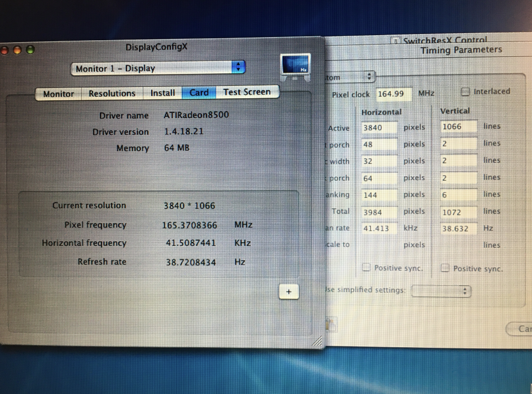Click the yellow minimize button of DisplayConfigX
The image size is (532, 394).
click(x=17, y=50)
